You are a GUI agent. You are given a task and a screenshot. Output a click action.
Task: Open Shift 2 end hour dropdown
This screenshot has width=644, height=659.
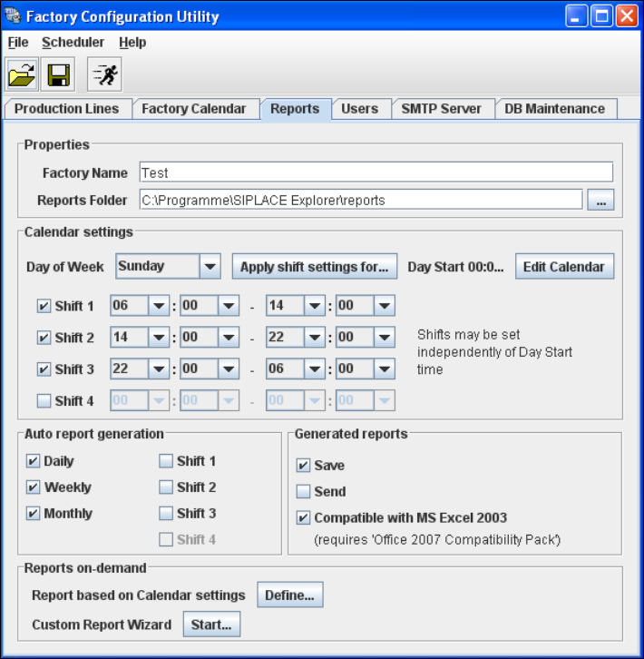pos(296,337)
